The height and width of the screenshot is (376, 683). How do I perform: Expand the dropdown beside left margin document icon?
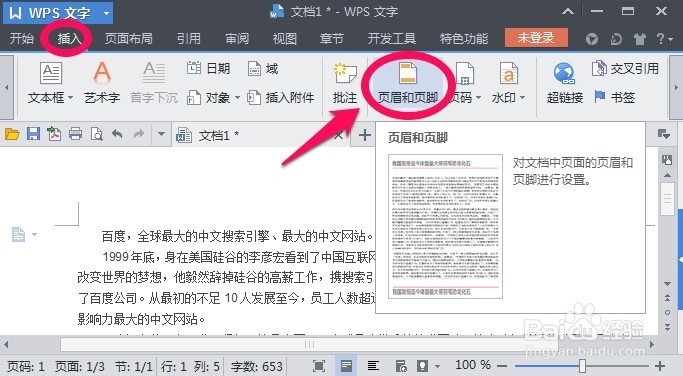34,235
